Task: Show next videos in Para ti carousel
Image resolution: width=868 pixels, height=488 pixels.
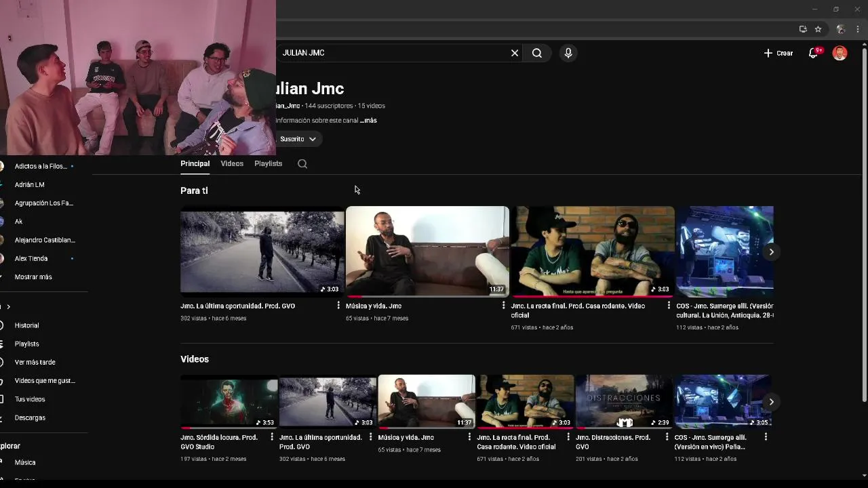Action: (x=771, y=251)
